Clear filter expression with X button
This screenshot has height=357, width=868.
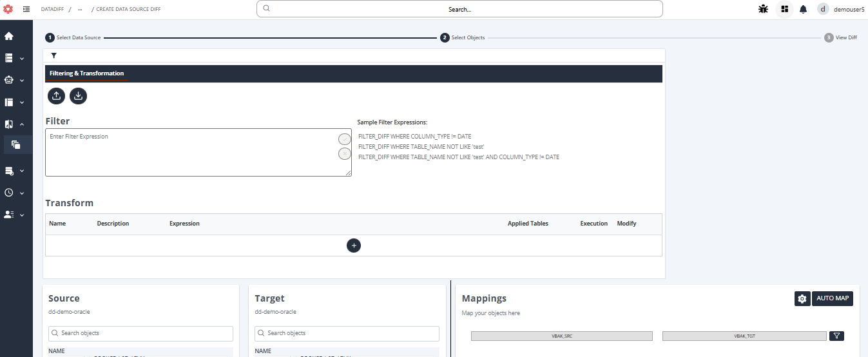[345, 153]
